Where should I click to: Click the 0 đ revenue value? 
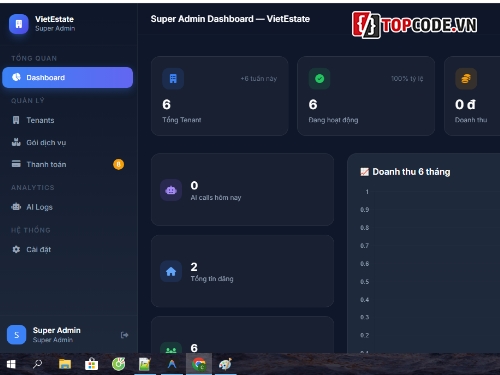pos(465,104)
